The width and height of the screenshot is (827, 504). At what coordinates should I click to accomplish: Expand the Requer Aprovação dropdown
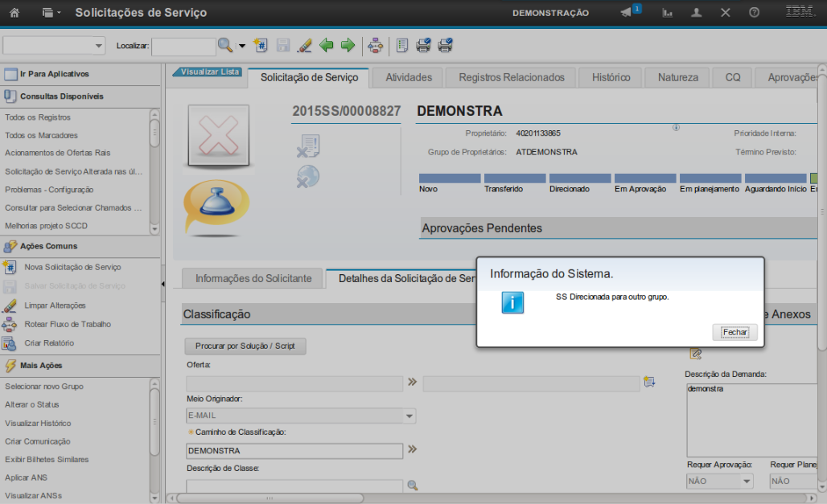point(747,481)
